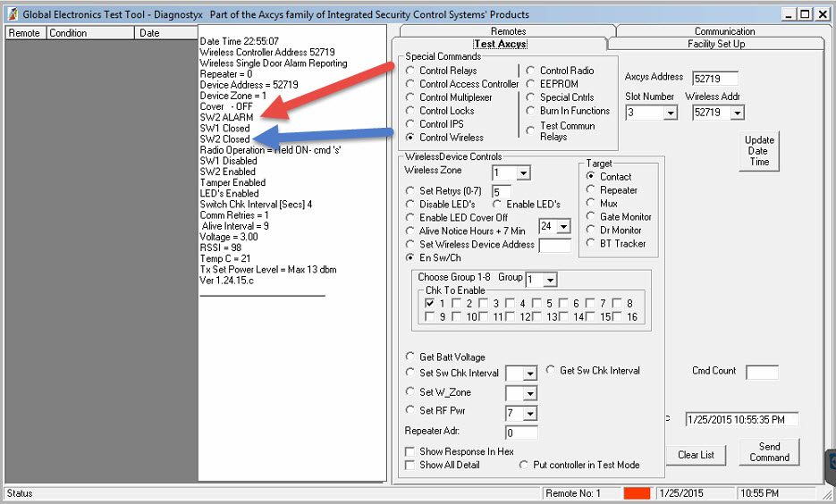This screenshot has height=504, width=836.
Task: Click the Set Retrys value field
Action: click(x=502, y=192)
